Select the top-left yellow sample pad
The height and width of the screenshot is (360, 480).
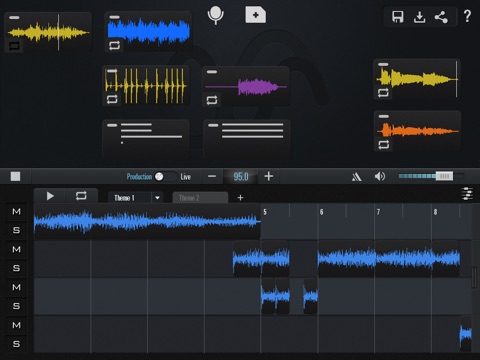click(x=48, y=32)
